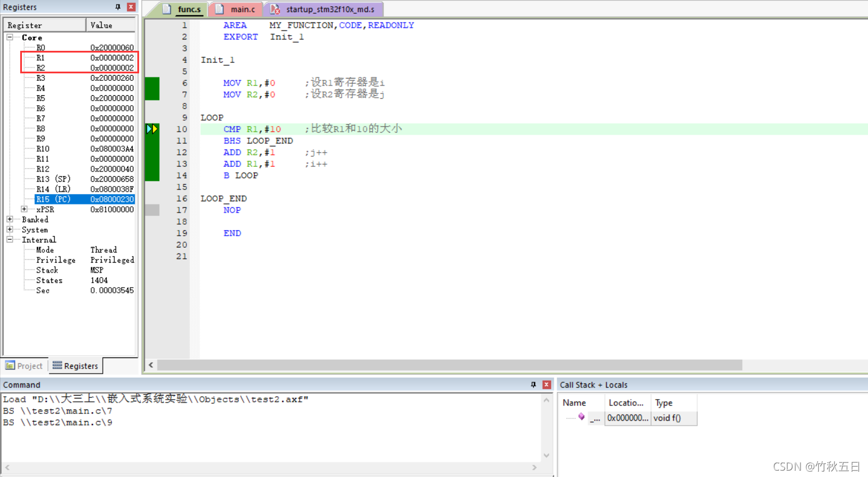Click R12 value 0x20000040
Image resolution: width=868 pixels, height=477 pixels.
point(112,169)
